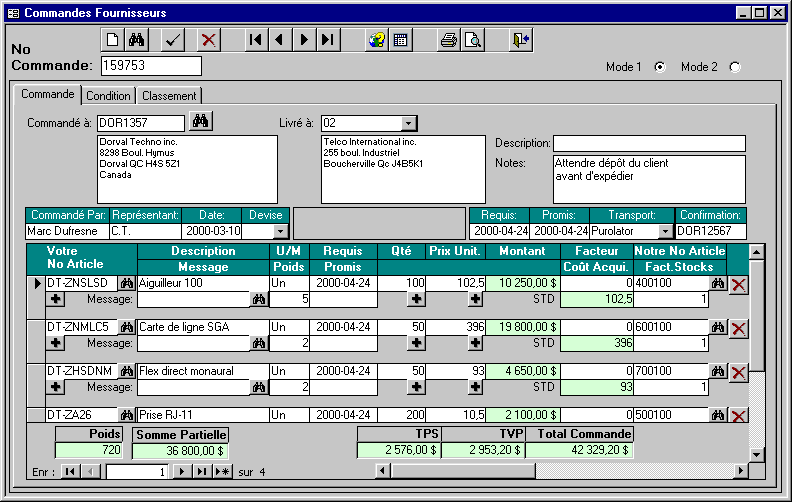Open message lookup for Aiguilleur 100 row
The width and height of the screenshot is (792, 502).
click(x=259, y=299)
